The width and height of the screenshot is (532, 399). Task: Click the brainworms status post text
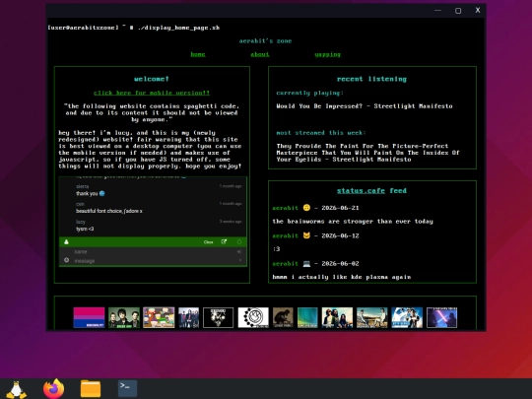pos(353,222)
